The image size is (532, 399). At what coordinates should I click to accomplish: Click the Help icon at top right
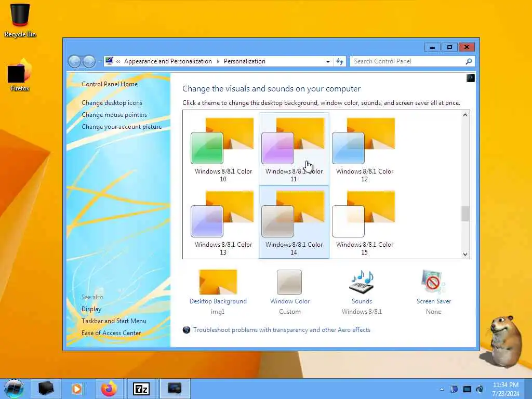[x=471, y=78]
